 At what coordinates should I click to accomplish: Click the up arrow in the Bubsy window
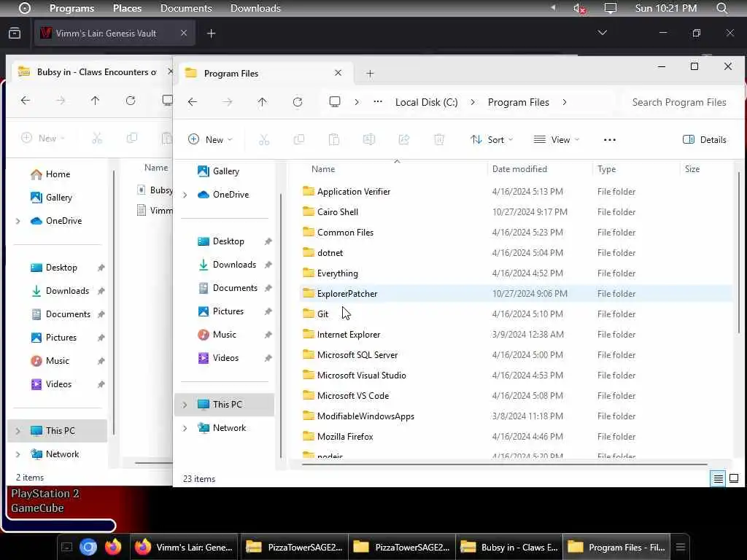point(96,101)
